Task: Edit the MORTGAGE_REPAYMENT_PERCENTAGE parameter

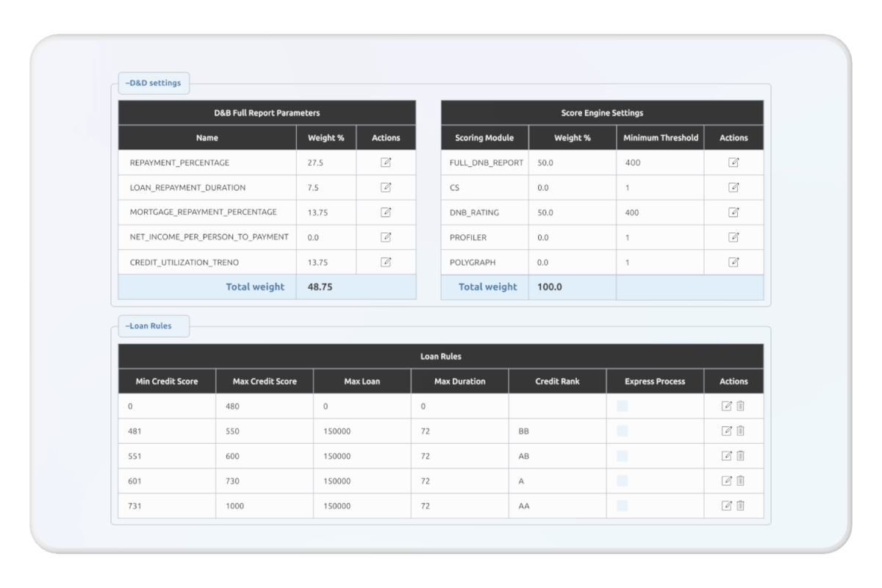Action: 386,212
